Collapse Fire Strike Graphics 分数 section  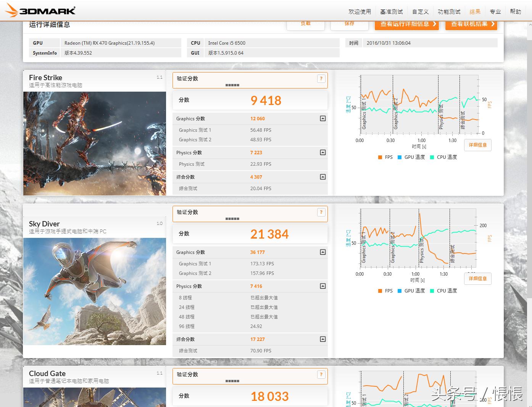pyautogui.click(x=322, y=119)
